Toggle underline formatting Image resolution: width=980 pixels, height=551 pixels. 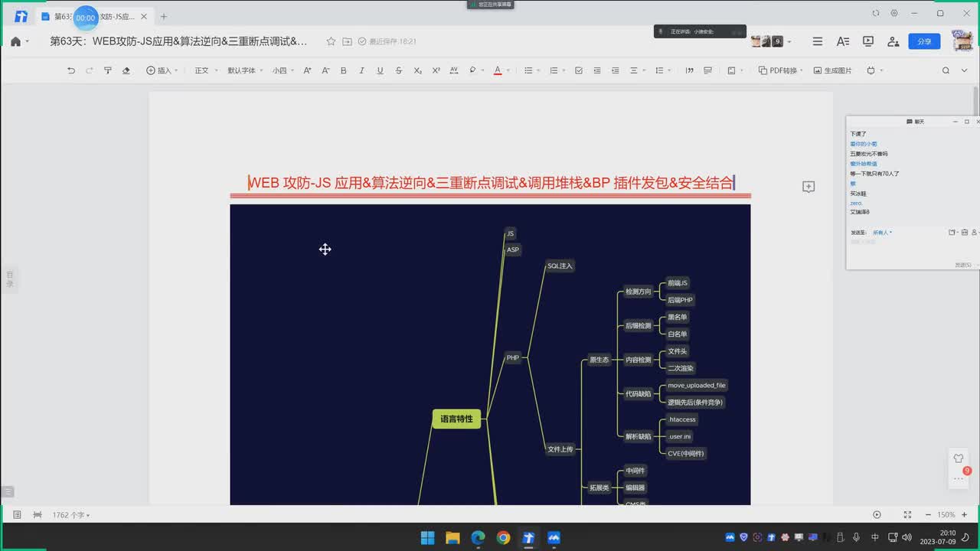(380, 70)
